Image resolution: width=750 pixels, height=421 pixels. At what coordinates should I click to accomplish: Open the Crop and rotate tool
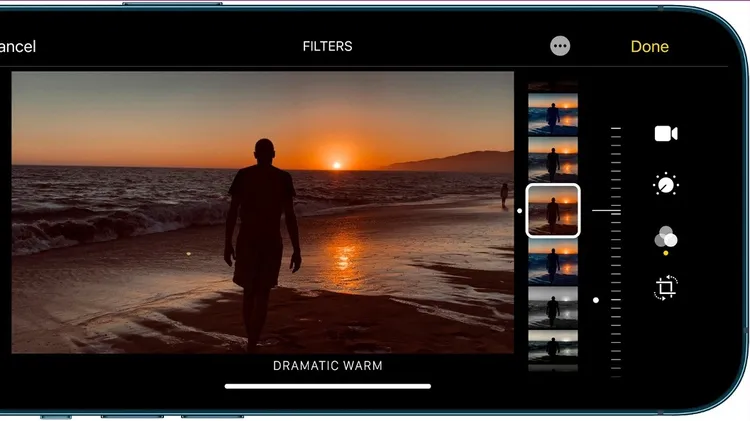[x=665, y=288]
